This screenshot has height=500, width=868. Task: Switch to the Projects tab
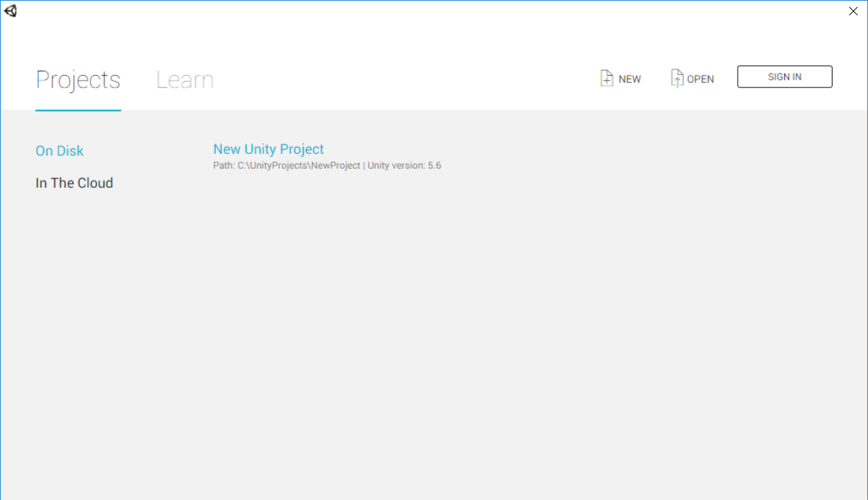(78, 80)
